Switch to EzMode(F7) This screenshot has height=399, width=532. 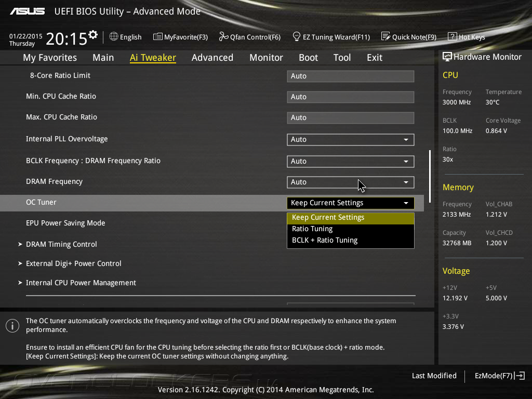click(499, 376)
